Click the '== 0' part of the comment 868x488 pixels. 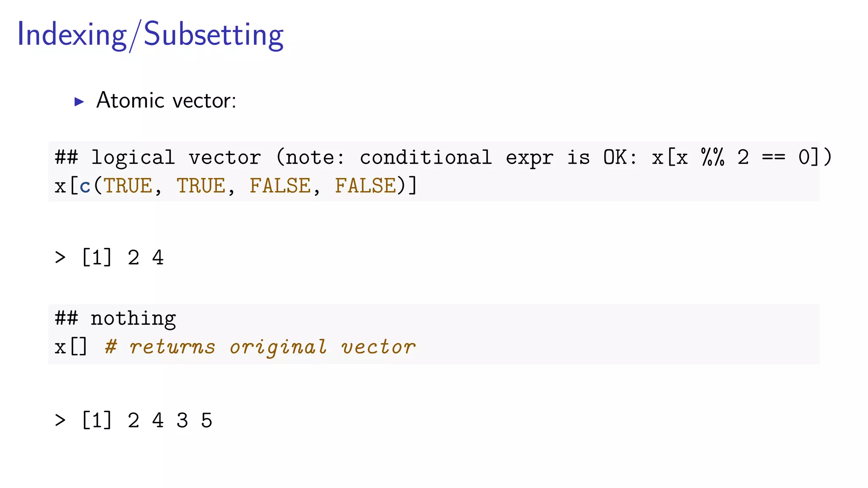785,158
